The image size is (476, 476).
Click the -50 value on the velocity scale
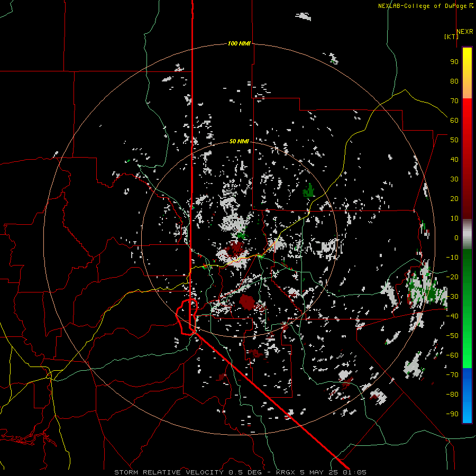coord(452,336)
